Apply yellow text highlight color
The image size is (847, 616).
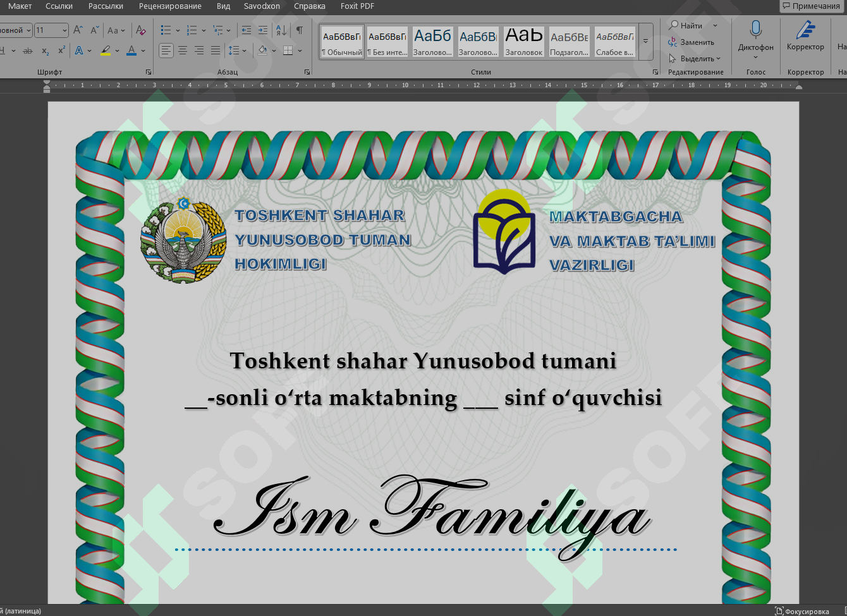coord(106,51)
